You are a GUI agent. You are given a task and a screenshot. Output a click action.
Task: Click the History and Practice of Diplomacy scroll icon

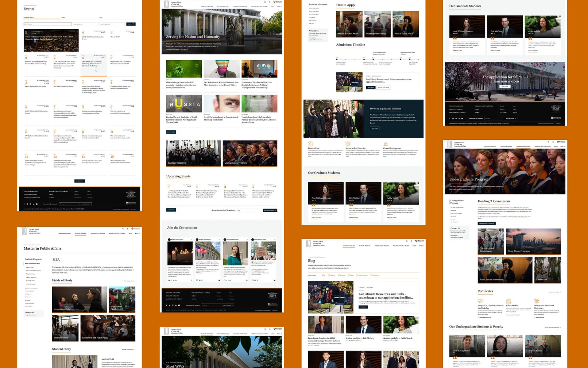coord(536,301)
